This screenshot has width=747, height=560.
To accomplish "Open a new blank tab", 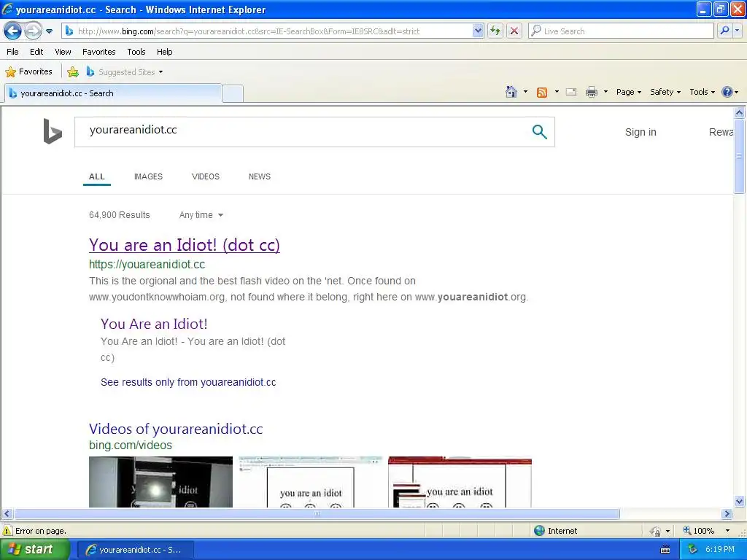I will tap(233, 93).
